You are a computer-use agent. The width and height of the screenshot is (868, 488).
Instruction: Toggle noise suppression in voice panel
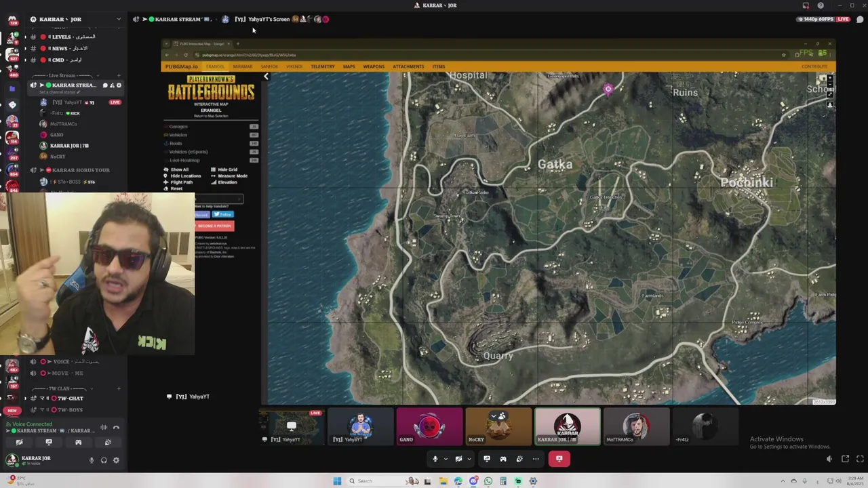pos(104,428)
